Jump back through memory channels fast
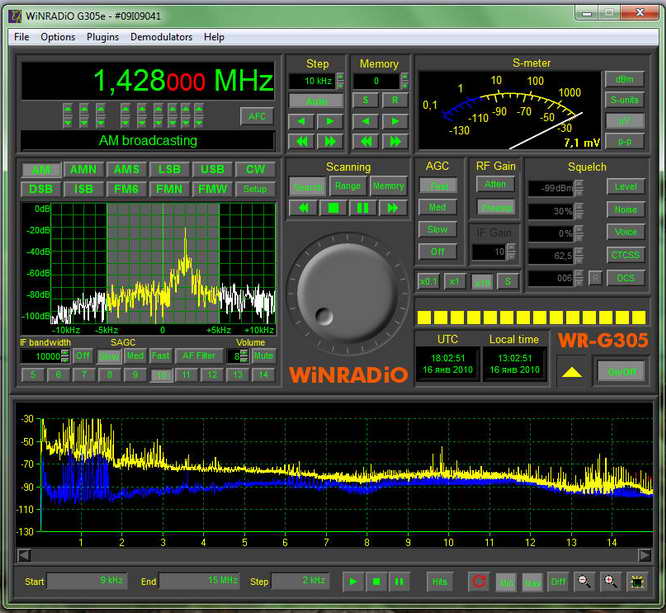The height and width of the screenshot is (613, 666). tap(366, 141)
